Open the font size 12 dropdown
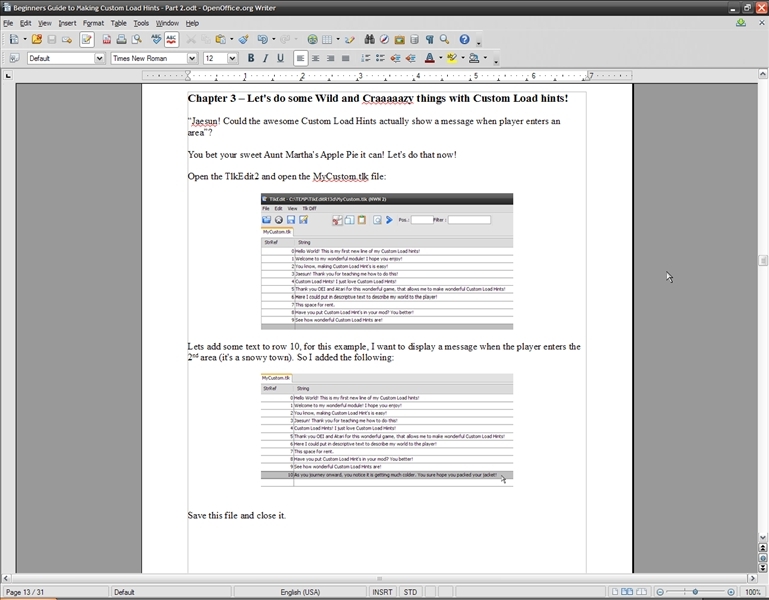769x600 pixels. click(233, 59)
